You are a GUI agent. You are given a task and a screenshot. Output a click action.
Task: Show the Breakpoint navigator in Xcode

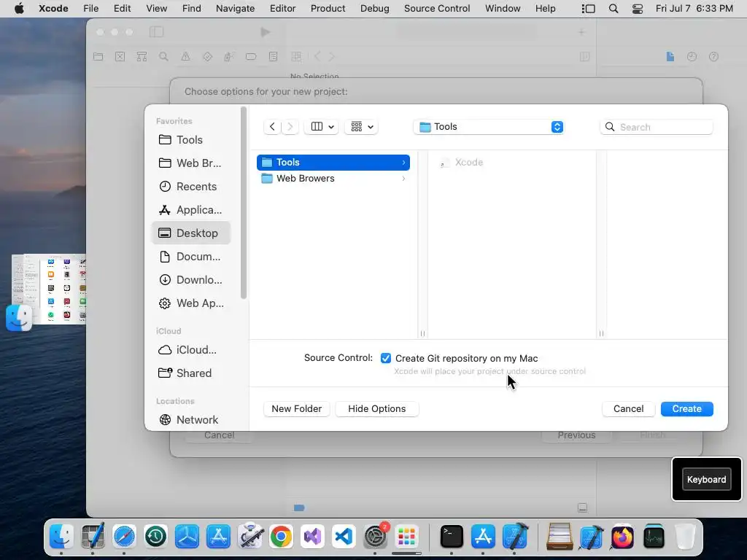(251, 57)
